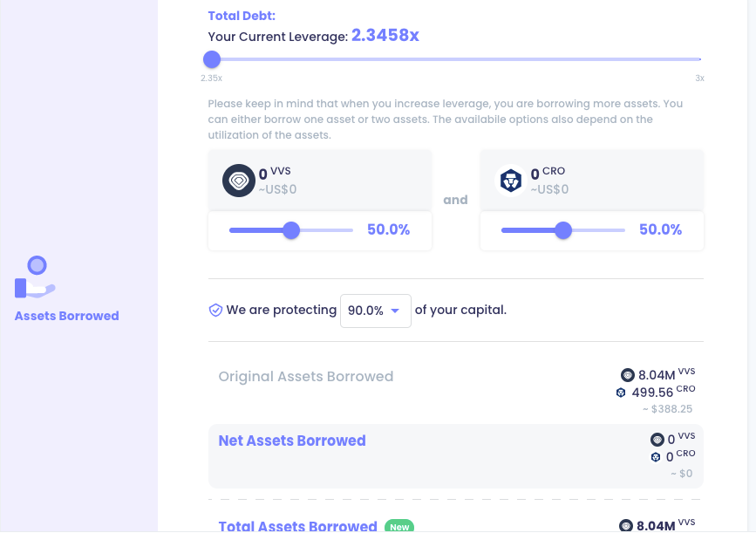Click VVS icon in Total Assets Borrowed row
Viewport: 756px width, 533px height.
click(x=627, y=525)
